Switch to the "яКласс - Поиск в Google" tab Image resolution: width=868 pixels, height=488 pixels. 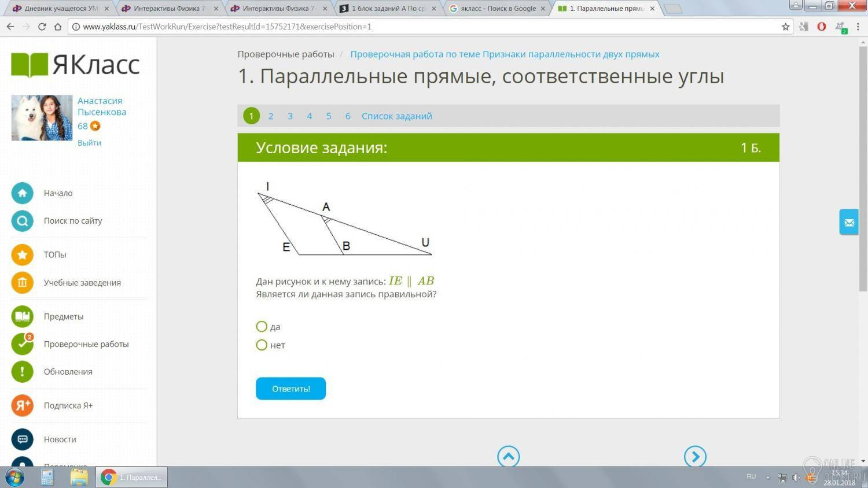tap(498, 8)
